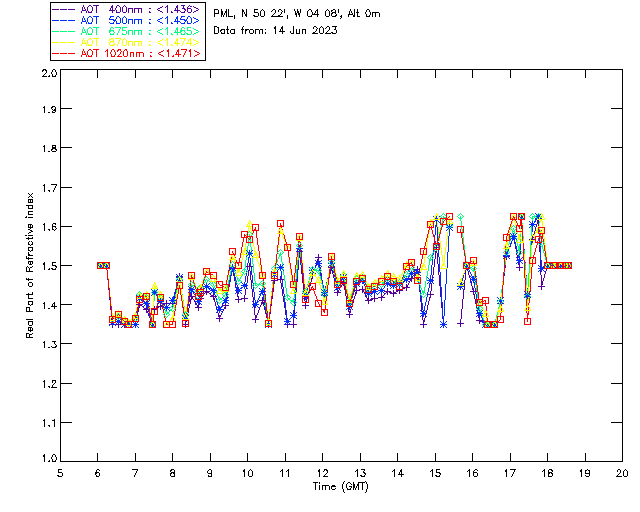Click the AOT 500nm legend entry
The width and height of the screenshot is (640, 512).
pos(127,20)
